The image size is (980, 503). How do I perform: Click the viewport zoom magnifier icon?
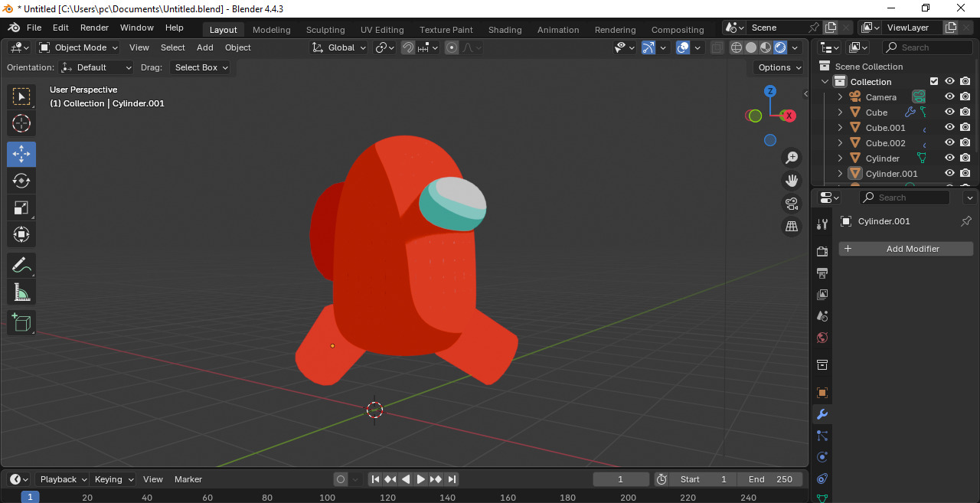pos(792,158)
